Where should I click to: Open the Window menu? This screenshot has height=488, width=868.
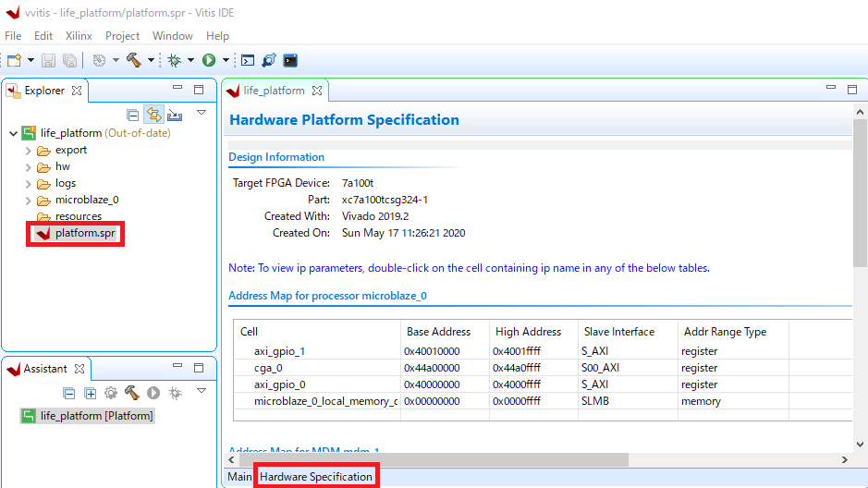173,36
